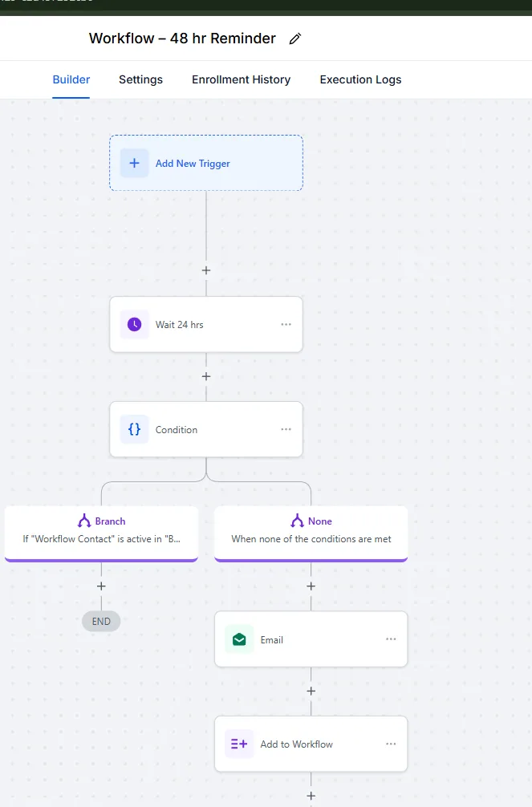
Task: Open the Add to Workflow options menu
Action: click(391, 744)
